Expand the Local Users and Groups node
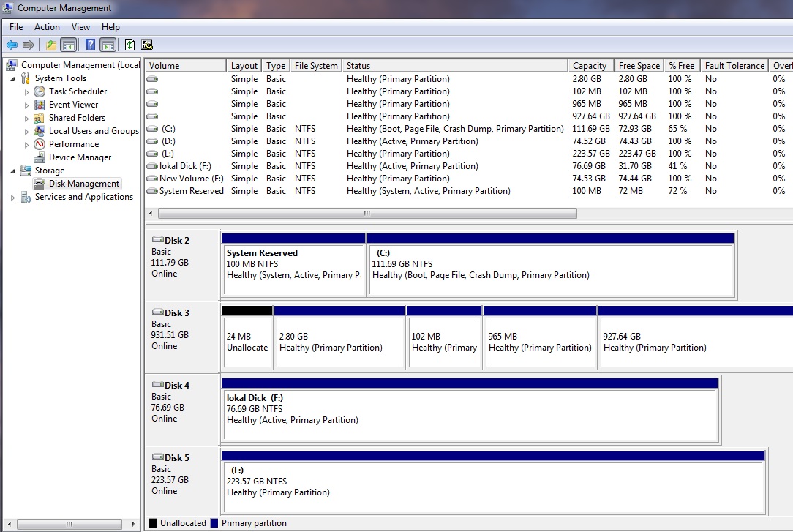793x532 pixels. (x=27, y=132)
